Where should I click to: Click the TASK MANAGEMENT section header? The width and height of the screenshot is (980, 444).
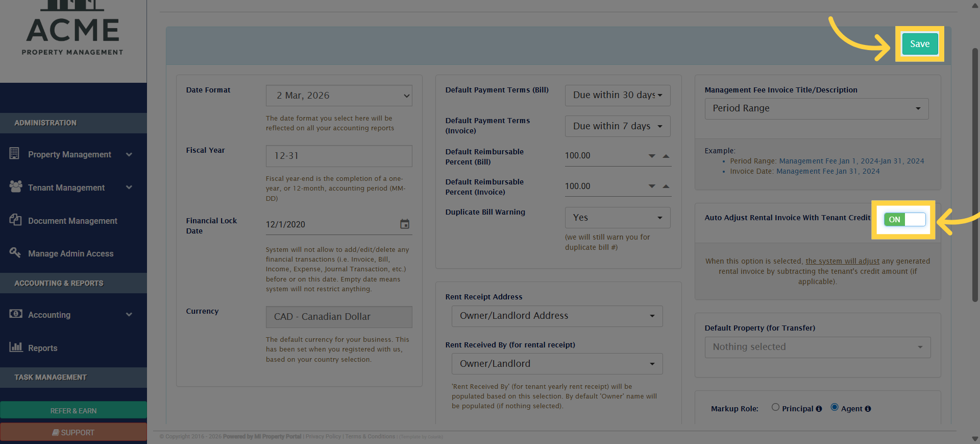click(x=73, y=377)
